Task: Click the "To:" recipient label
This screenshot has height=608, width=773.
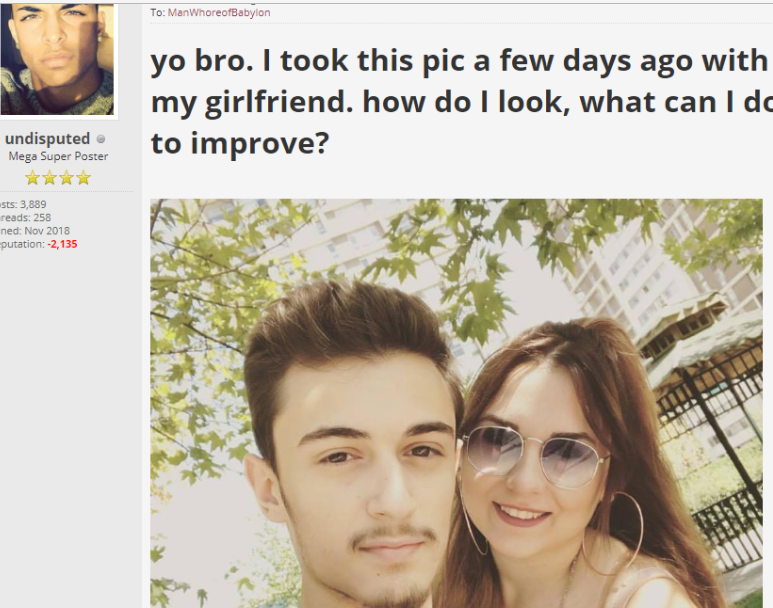Action: click(x=158, y=13)
